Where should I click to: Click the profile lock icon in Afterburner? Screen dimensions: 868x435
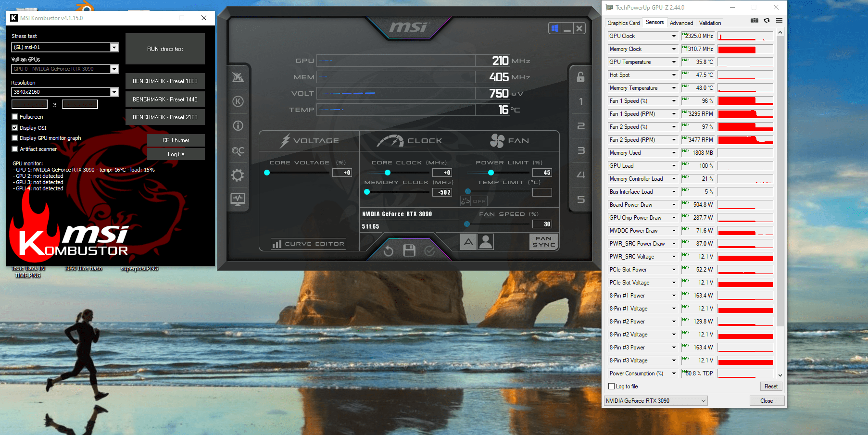coord(581,77)
